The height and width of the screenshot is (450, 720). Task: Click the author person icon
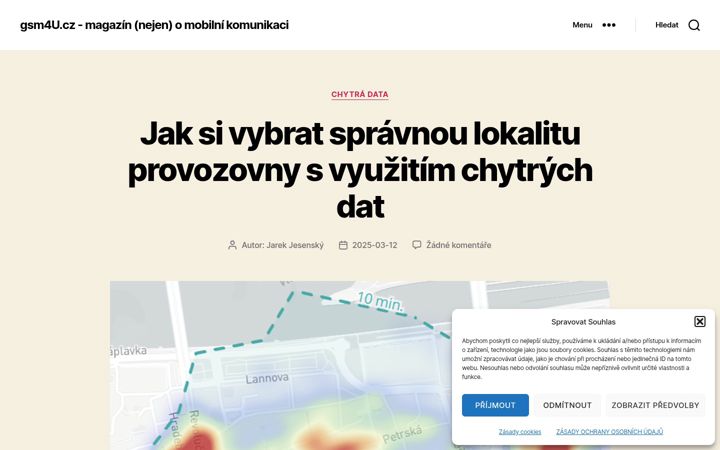232,245
